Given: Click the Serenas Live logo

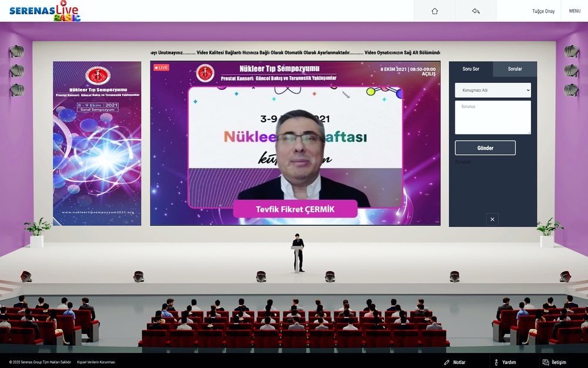Looking at the screenshot, I should pos(44,10).
